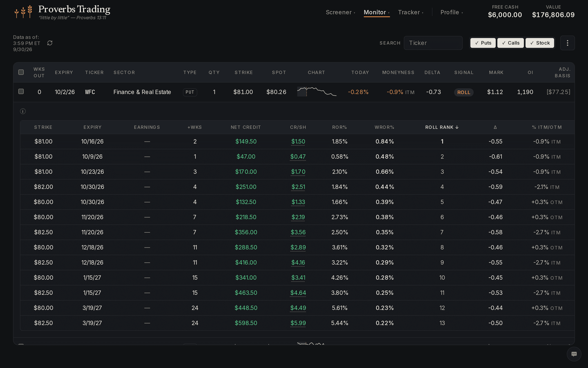Viewport: 588px width, 368px height.
Task: Sort by ROR% column header
Action: (x=340, y=127)
